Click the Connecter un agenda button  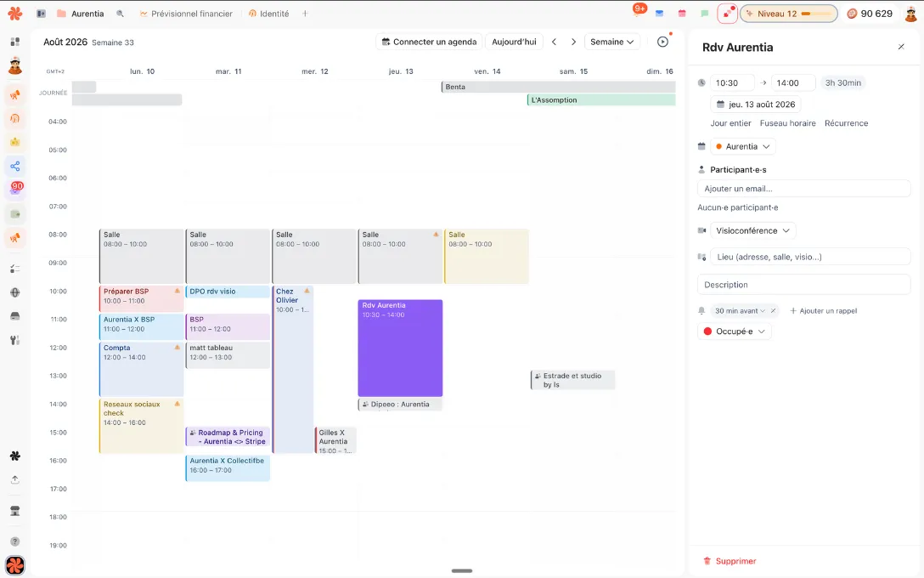tap(429, 42)
